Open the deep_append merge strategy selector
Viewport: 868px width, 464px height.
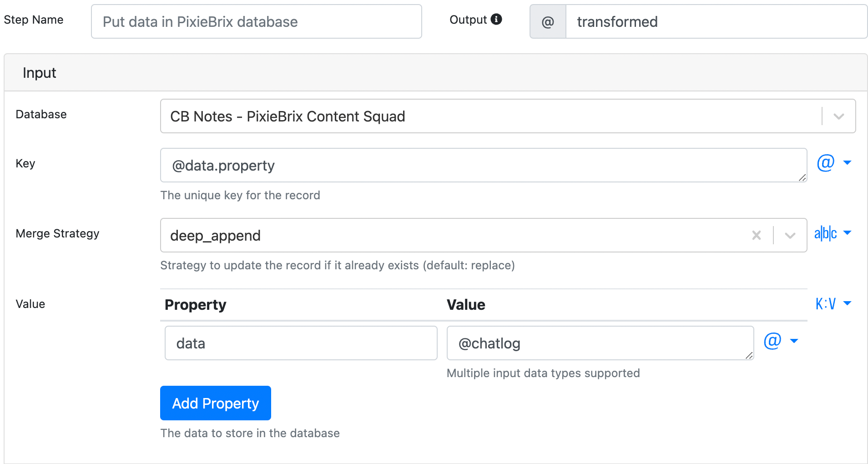[x=484, y=235]
